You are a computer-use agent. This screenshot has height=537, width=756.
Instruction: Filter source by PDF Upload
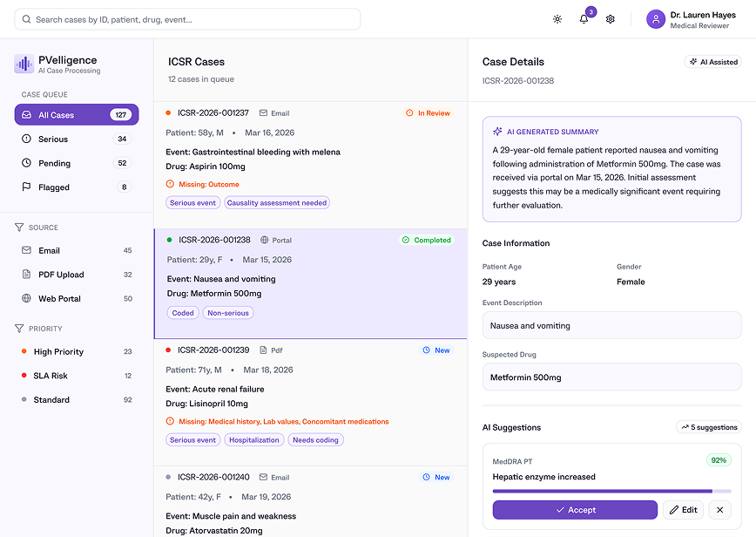[x=77, y=275]
